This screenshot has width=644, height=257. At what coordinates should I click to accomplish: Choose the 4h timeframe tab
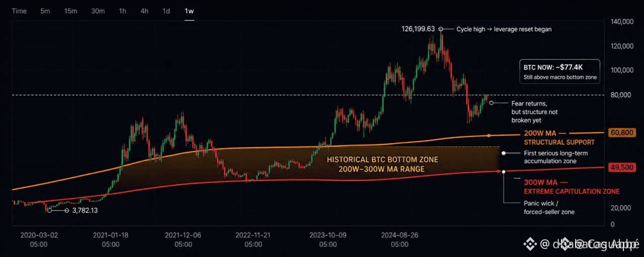144,11
